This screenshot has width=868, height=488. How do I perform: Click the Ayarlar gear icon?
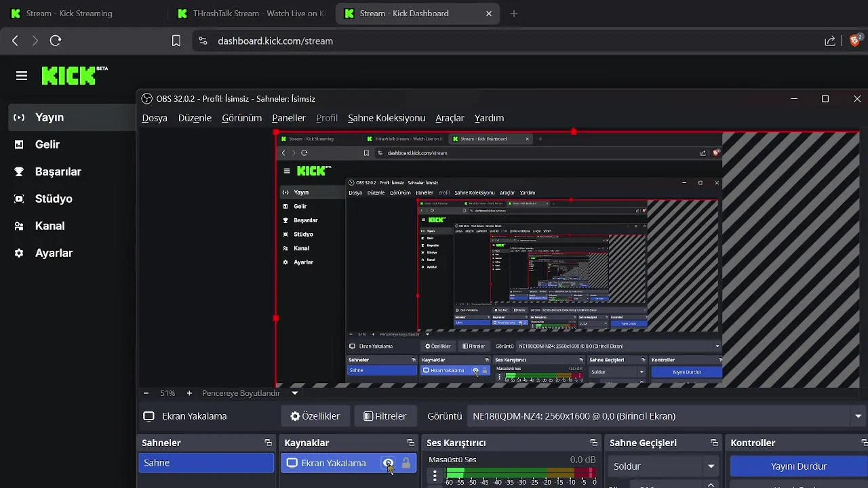20,253
